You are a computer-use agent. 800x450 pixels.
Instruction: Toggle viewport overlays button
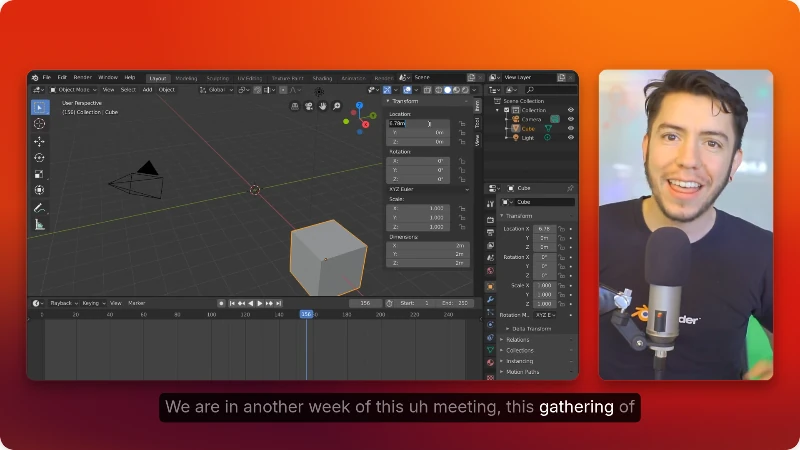pyautogui.click(x=407, y=90)
